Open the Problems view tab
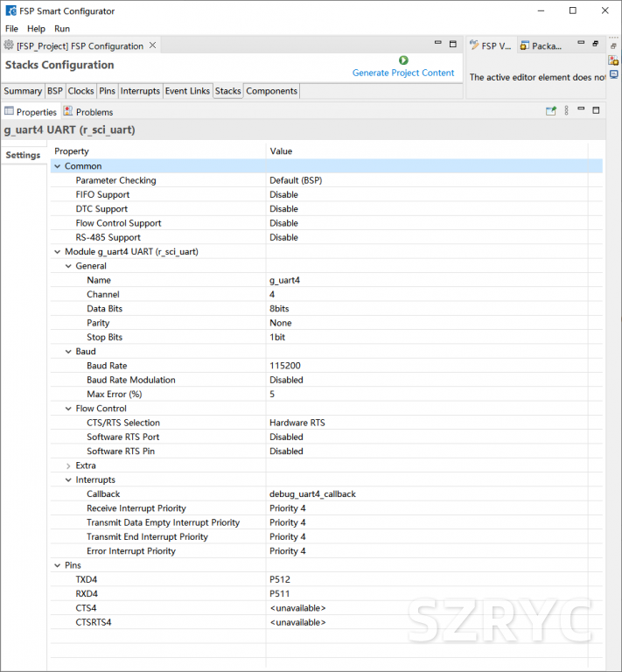This screenshot has width=622, height=672. 94,112
